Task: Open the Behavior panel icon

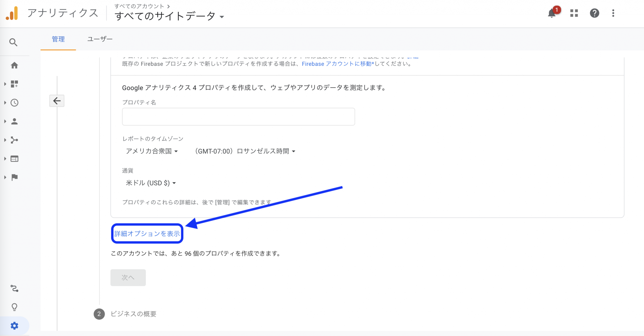Action: pos(14,159)
